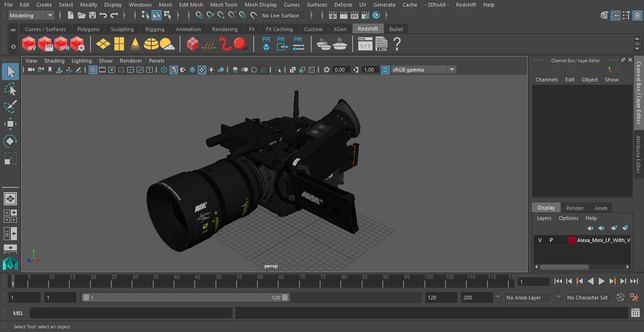Switch to the Polygons shelf tab

pyautogui.click(x=88, y=29)
